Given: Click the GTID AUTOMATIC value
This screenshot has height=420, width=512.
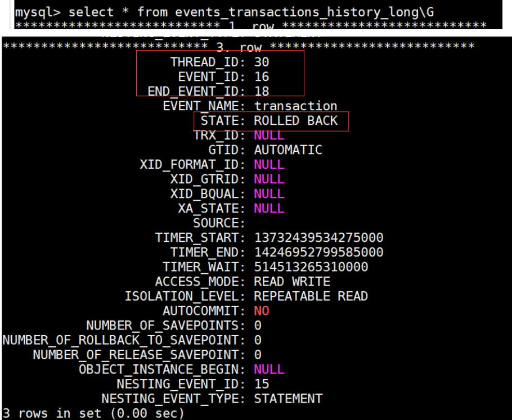Looking at the screenshot, I should point(288,150).
